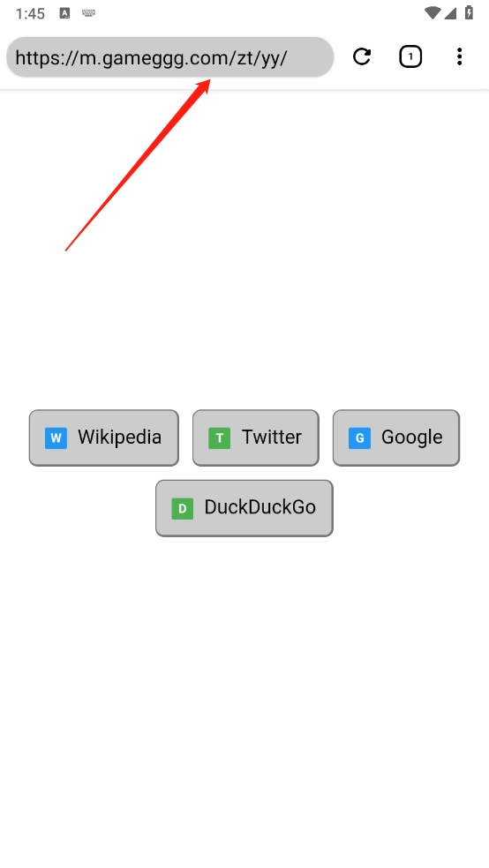Click the blue W favicon on Wikipedia
Screen dimensions: 489x868
click(x=56, y=438)
